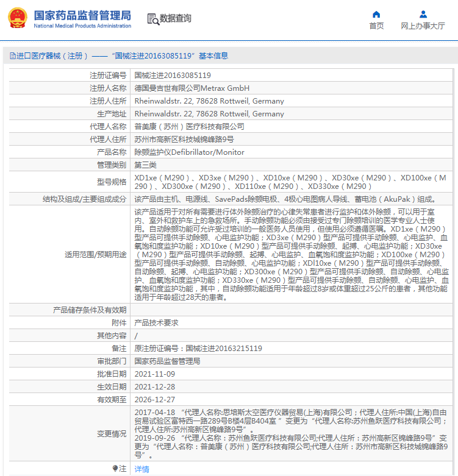Open the 详情 link
The image size is (458, 476).
pyautogui.click(x=141, y=469)
